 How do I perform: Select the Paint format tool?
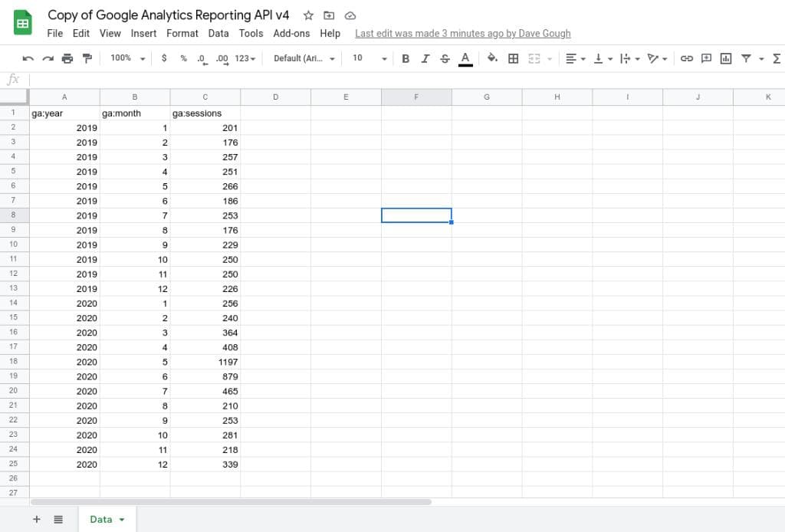point(87,58)
